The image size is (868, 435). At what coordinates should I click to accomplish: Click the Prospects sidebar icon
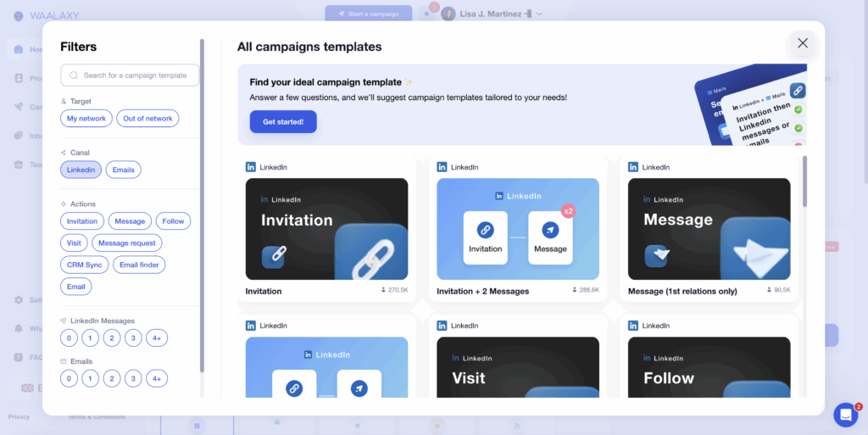[x=19, y=78]
